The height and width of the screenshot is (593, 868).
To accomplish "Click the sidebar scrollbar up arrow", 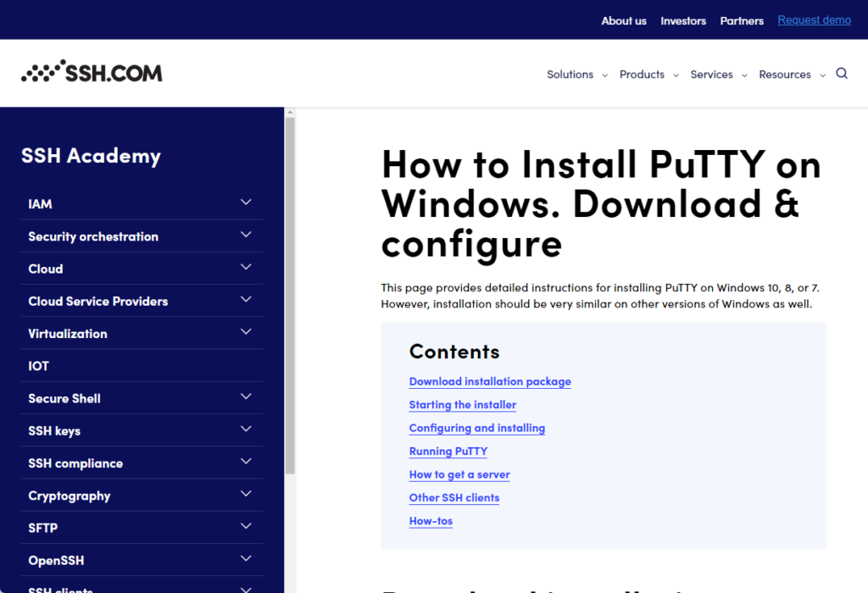I will click(290, 113).
